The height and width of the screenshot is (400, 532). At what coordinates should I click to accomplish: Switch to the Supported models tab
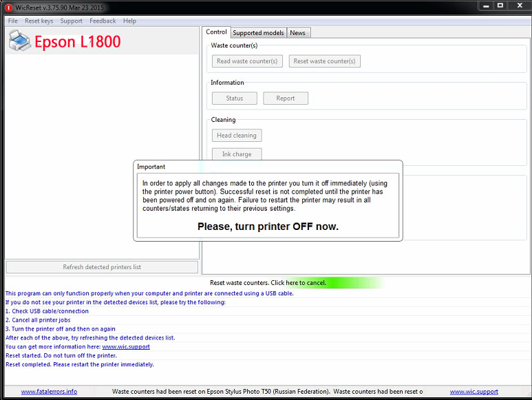tap(258, 33)
